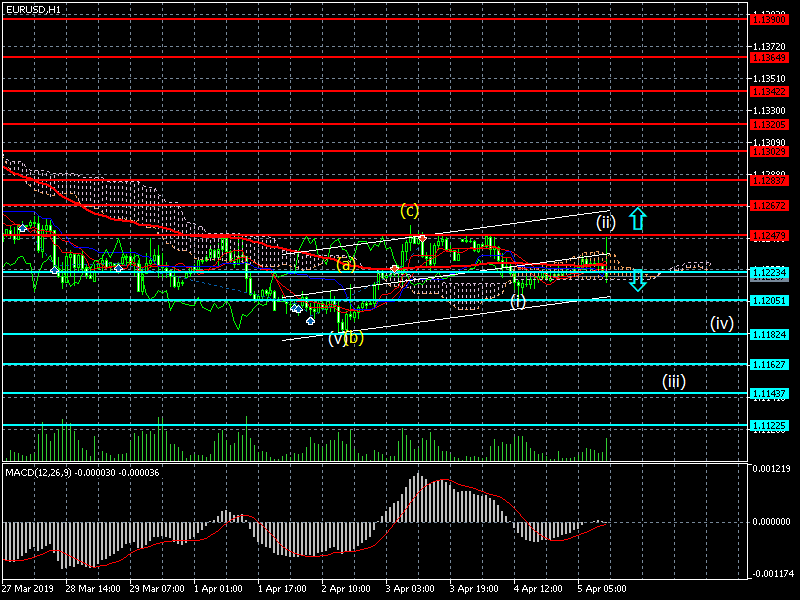Click the 5 Apr 05:00 time label
800x600 pixels.
tap(602, 589)
